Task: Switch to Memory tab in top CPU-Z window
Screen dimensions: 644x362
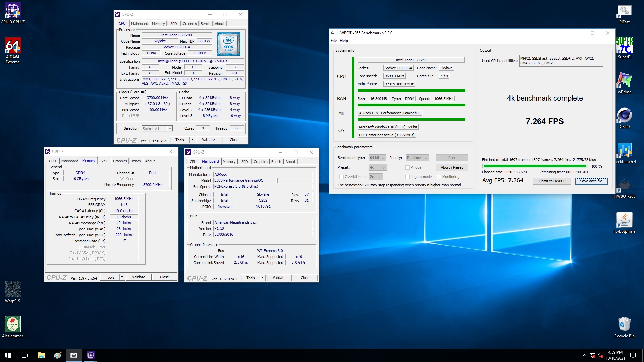Action: 158,24
